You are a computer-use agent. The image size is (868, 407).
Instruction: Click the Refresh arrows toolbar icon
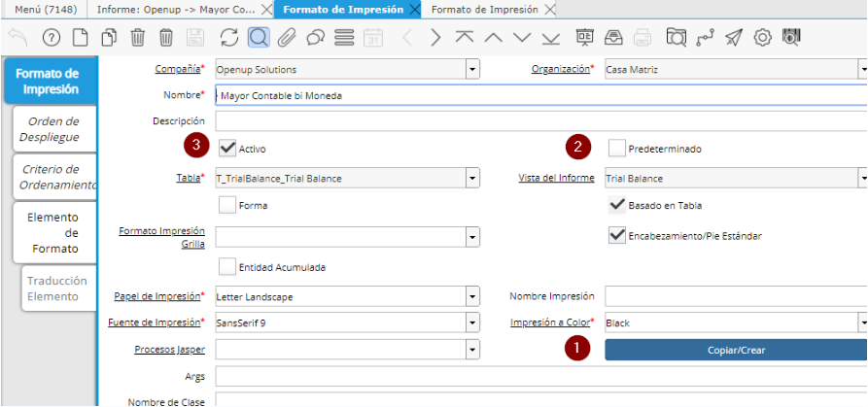tap(229, 38)
